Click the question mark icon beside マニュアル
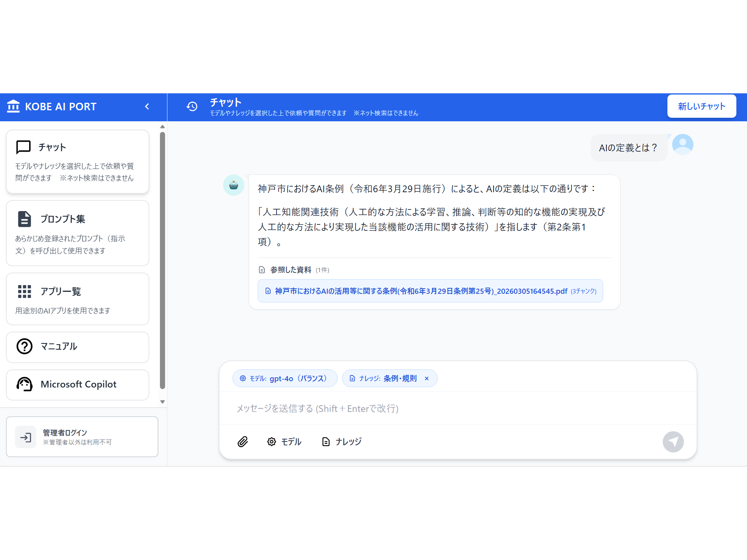Screen dimensions: 747x560 pyautogui.click(x=24, y=347)
